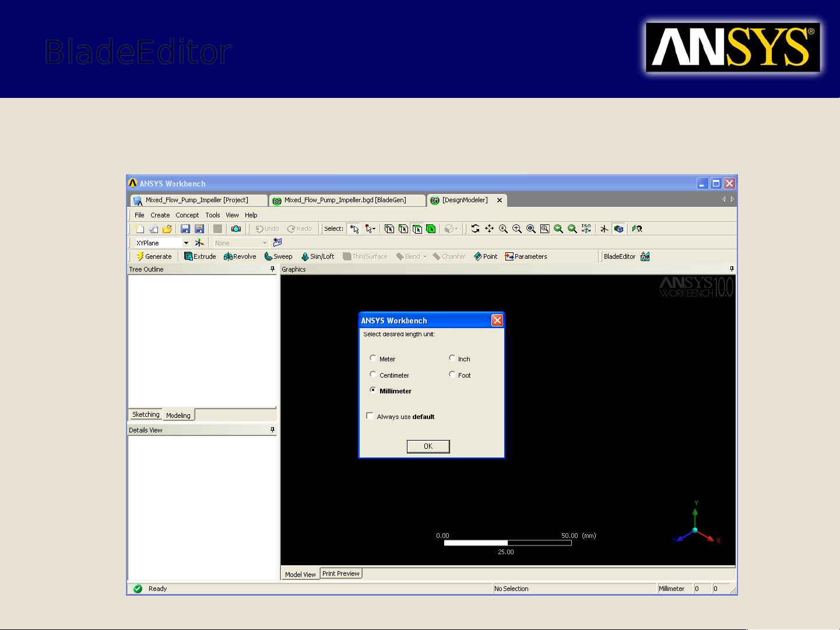840x630 pixels.
Task: Click the image capture camera icon
Action: (x=236, y=228)
